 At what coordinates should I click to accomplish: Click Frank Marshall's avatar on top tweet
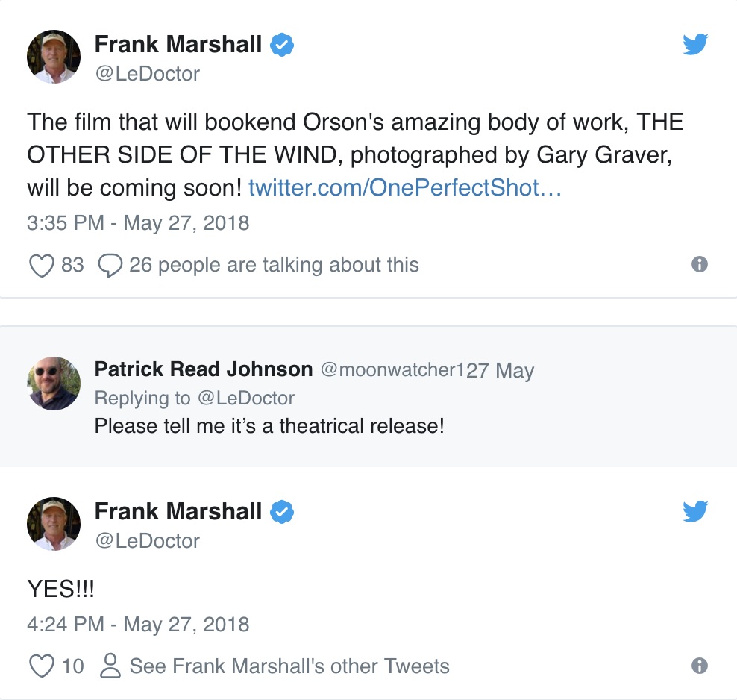tap(54, 57)
